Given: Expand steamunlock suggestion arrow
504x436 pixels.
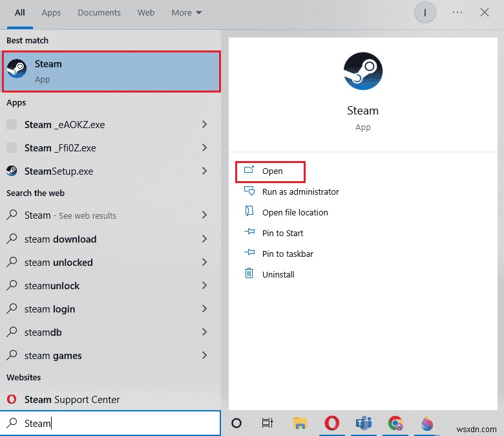Looking at the screenshot, I should [204, 285].
